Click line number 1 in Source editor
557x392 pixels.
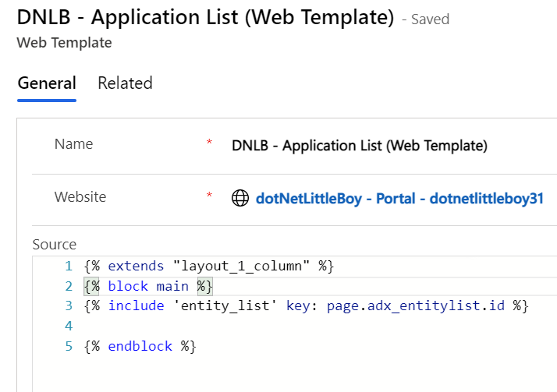(x=69, y=266)
